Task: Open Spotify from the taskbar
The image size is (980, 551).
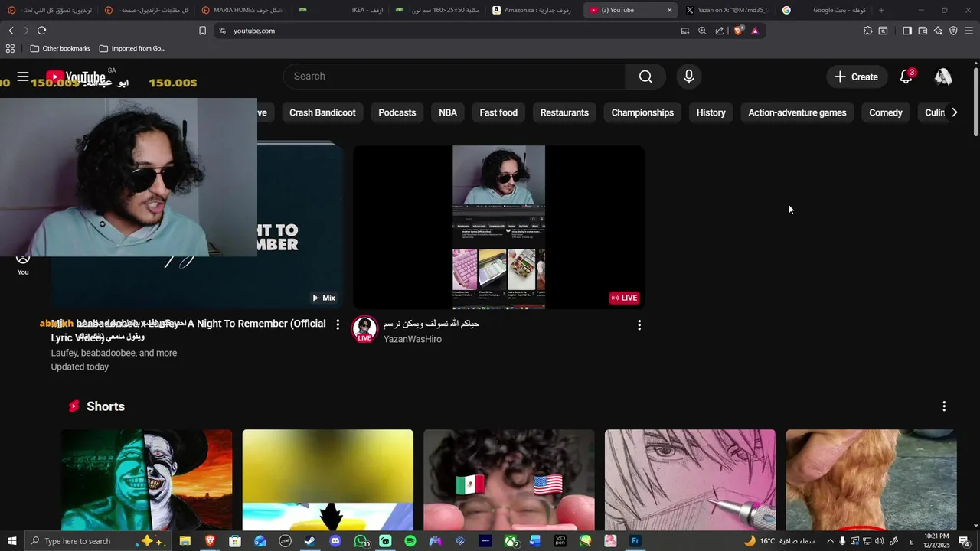Action: point(410,541)
